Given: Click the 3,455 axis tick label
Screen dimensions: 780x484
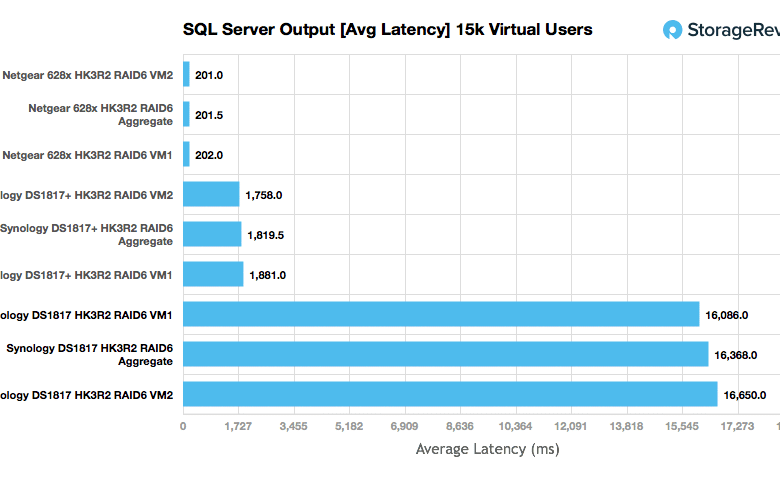Looking at the screenshot, I should (293, 426).
